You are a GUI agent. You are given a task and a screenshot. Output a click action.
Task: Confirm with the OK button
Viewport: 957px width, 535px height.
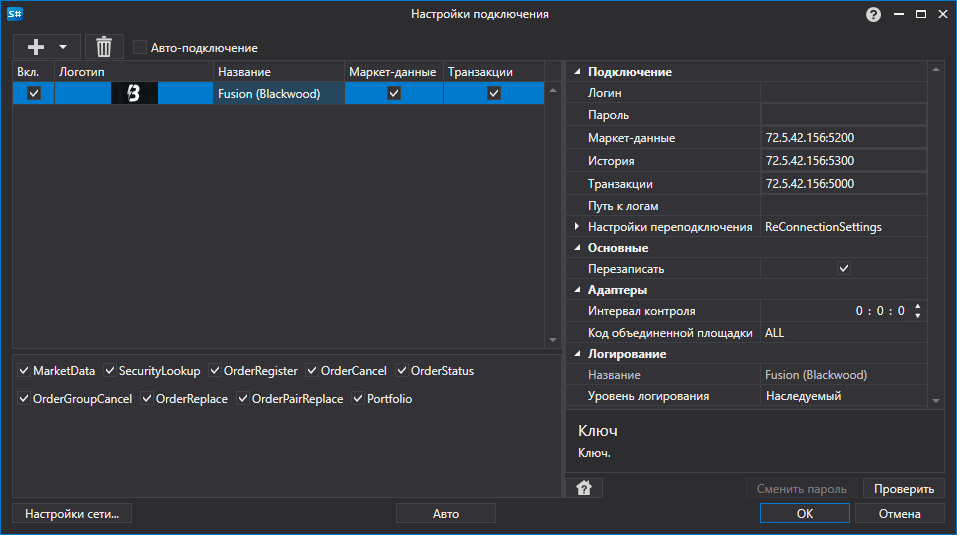tap(804, 514)
